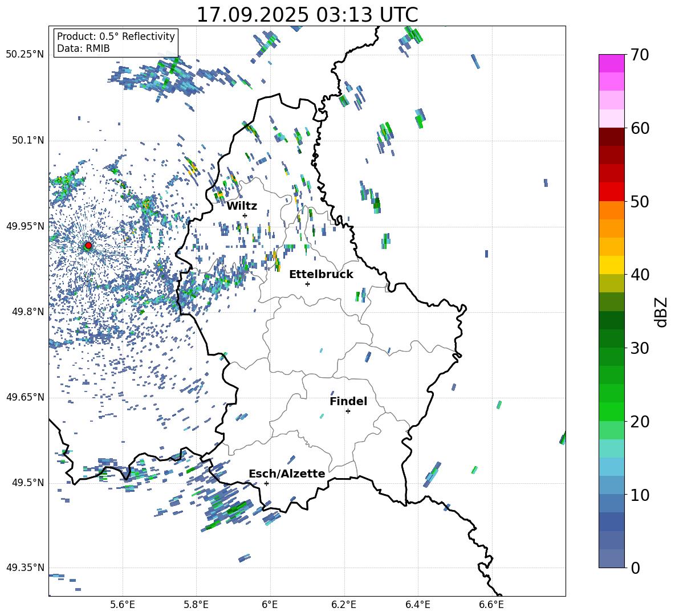Click the Findel station cross marker

click(x=348, y=411)
